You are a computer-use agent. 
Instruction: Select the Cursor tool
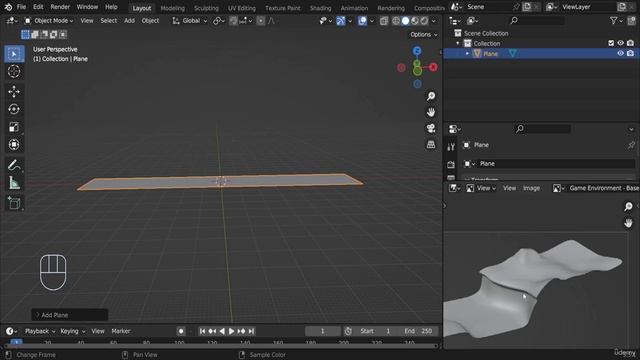[14, 71]
